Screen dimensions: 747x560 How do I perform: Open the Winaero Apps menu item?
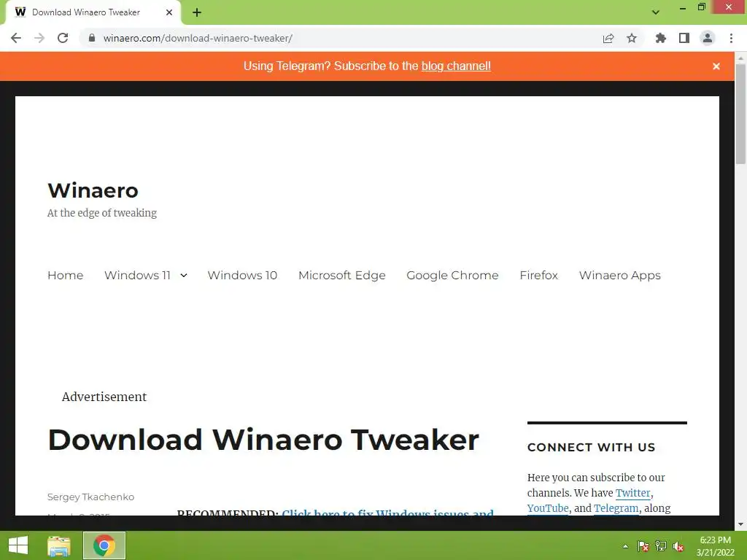pos(620,275)
